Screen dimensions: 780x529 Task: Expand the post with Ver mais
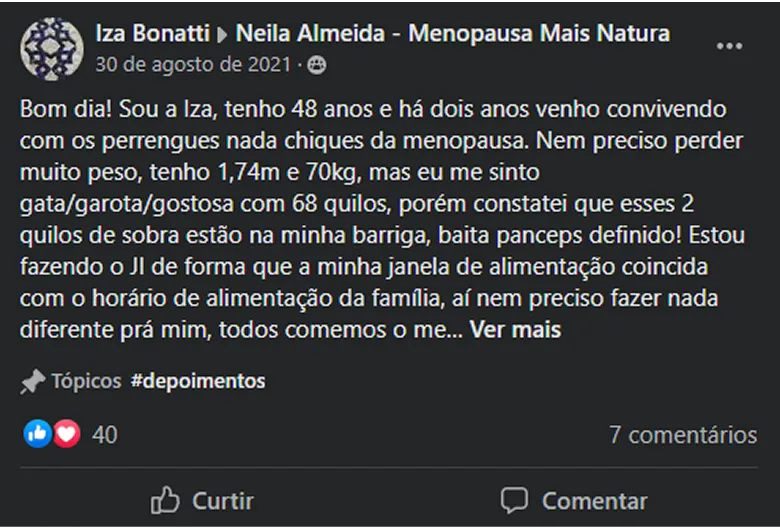point(515,329)
